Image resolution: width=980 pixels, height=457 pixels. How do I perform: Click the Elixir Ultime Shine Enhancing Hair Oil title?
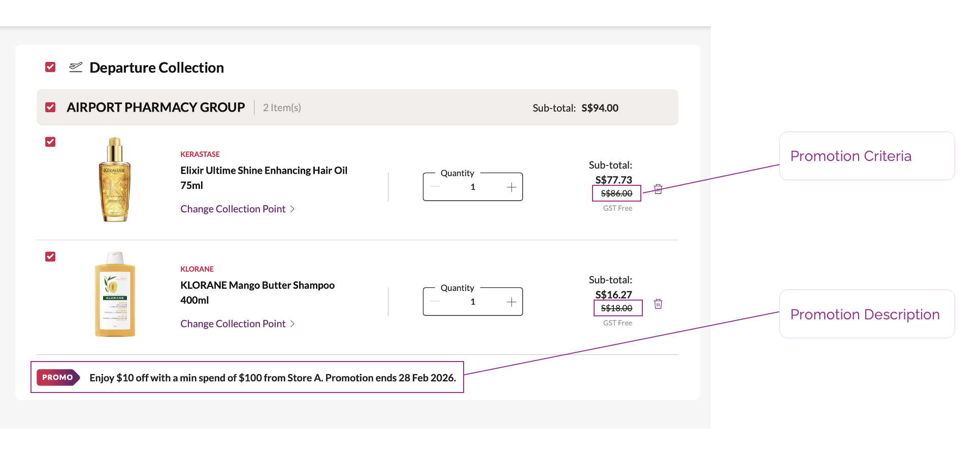[x=264, y=171]
